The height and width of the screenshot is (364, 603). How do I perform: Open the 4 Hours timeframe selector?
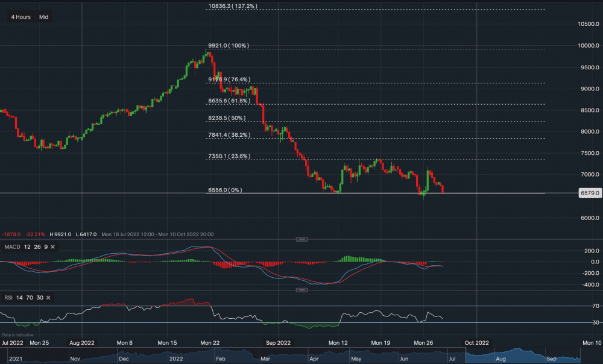coord(20,17)
